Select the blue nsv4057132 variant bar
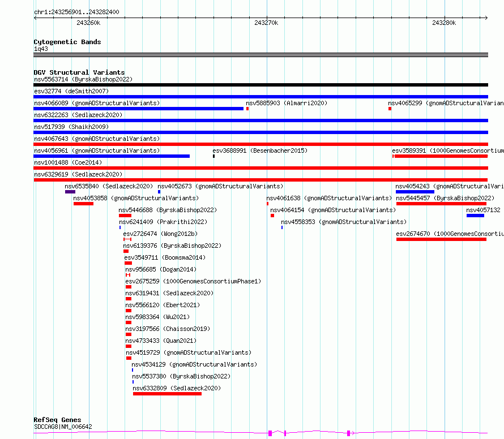This screenshot has height=439, width=504. point(475,216)
